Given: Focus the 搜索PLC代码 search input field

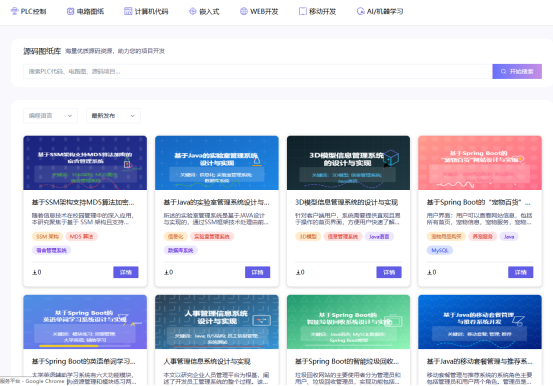Looking at the screenshot, I should pos(258,71).
